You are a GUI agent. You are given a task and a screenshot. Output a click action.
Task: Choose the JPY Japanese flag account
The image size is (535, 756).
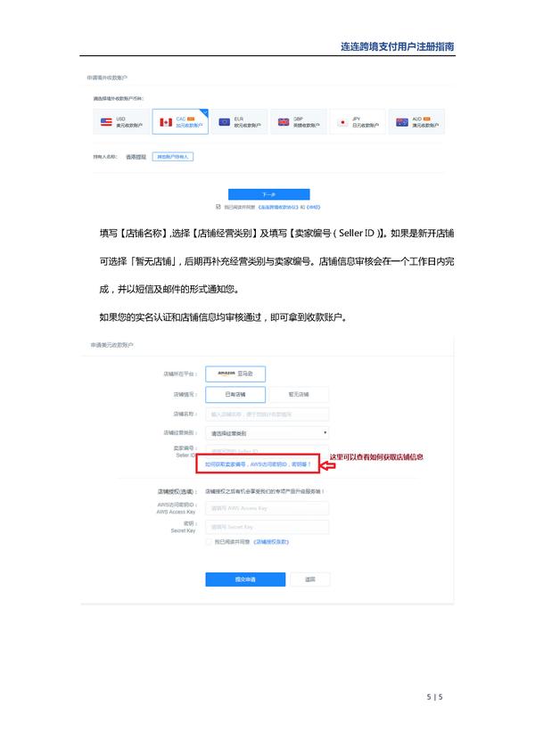point(358,121)
